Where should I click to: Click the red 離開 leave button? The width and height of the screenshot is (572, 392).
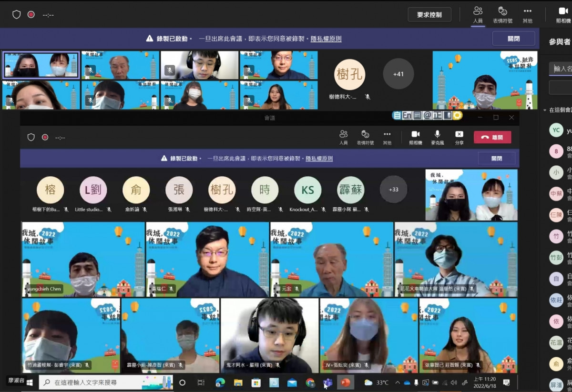tap(492, 137)
